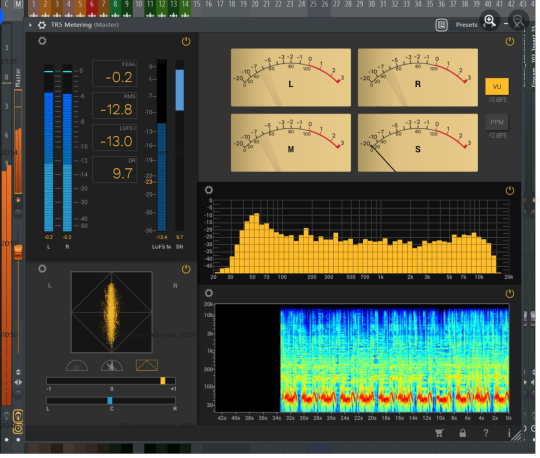Click the blue DR vertical meter bar

(179, 90)
